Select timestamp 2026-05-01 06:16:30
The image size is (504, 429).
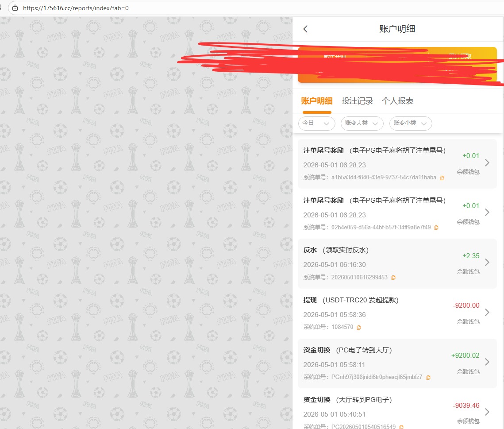tap(335, 265)
